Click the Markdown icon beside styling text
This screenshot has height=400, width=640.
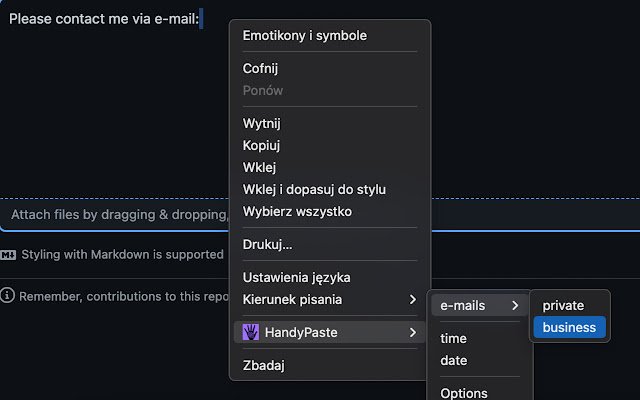click(8, 255)
